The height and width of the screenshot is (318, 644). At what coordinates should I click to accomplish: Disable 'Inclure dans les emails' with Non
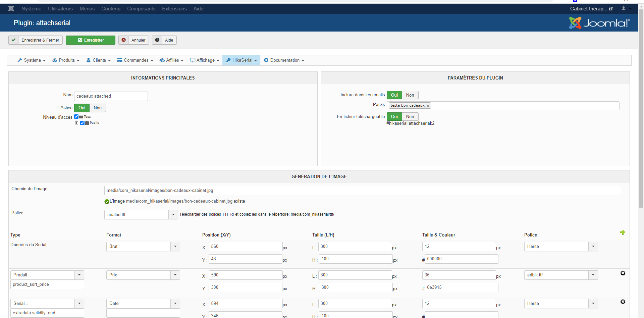tap(410, 95)
